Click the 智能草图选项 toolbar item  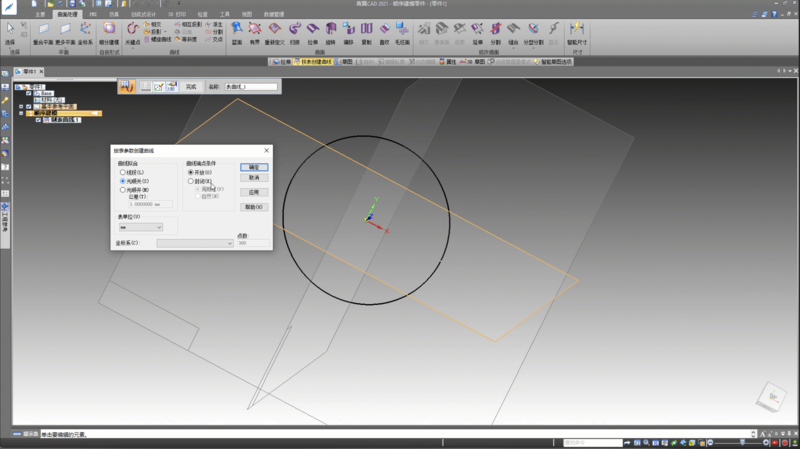point(554,62)
